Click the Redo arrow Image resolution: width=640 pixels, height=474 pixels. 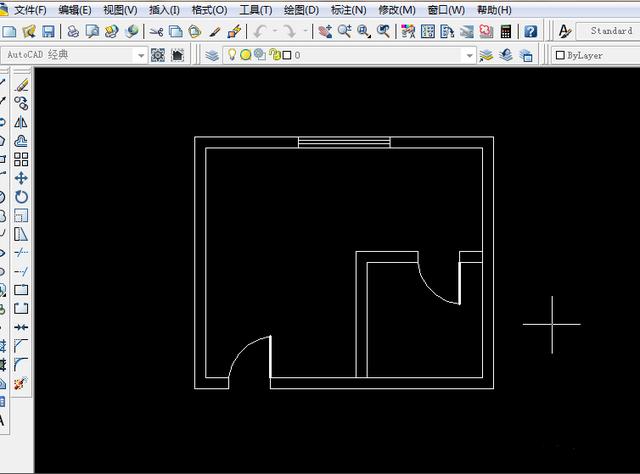[289, 31]
